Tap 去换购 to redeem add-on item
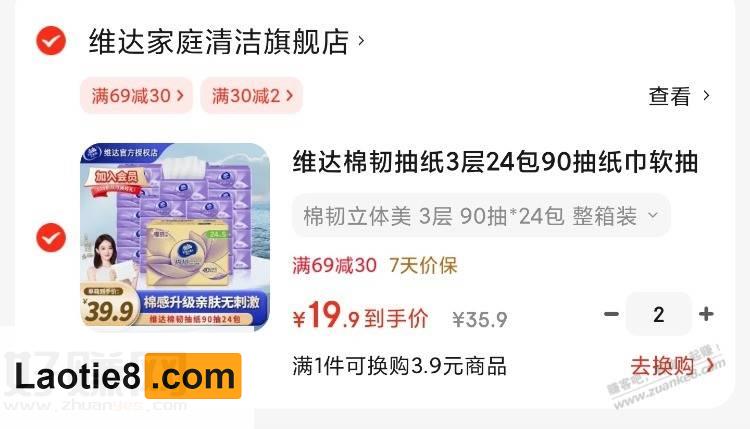The height and width of the screenshot is (429, 750). tap(672, 366)
